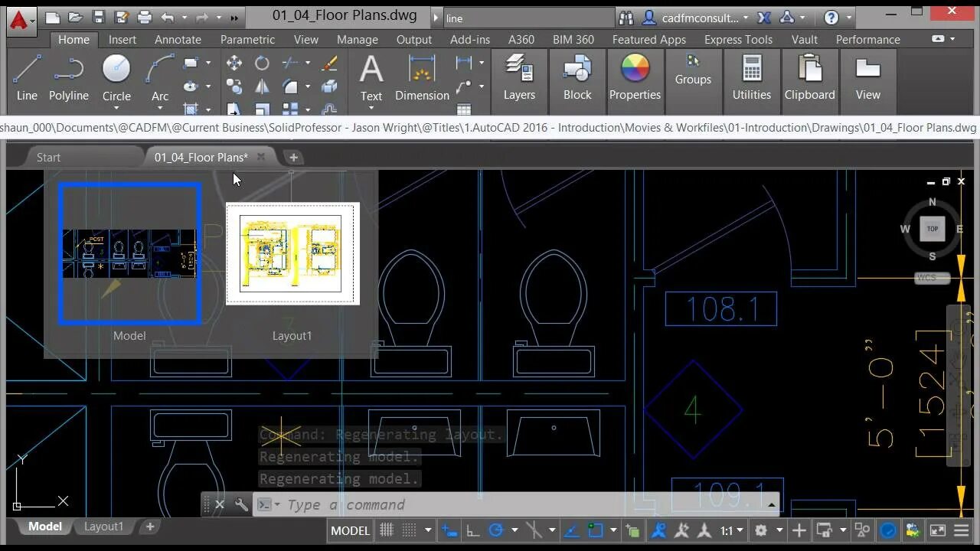Toggle Object Snap Tracking in status bar
This screenshot has width=980, height=551.
coord(572,530)
